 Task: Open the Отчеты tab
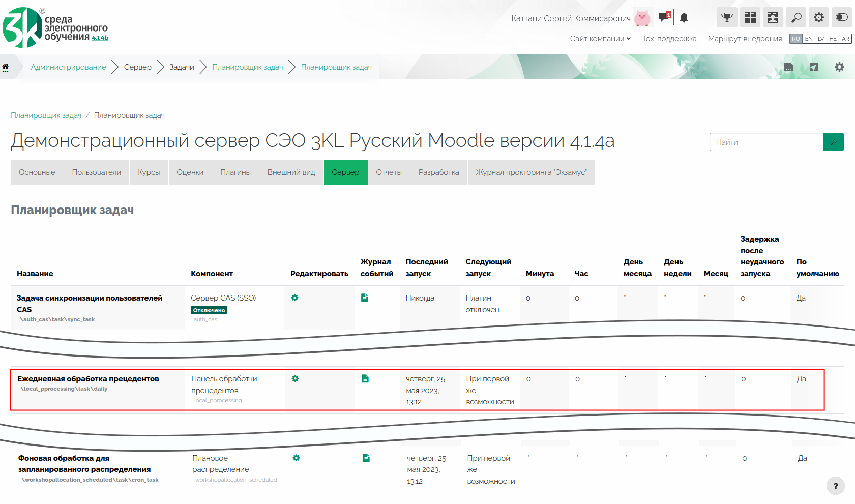389,172
